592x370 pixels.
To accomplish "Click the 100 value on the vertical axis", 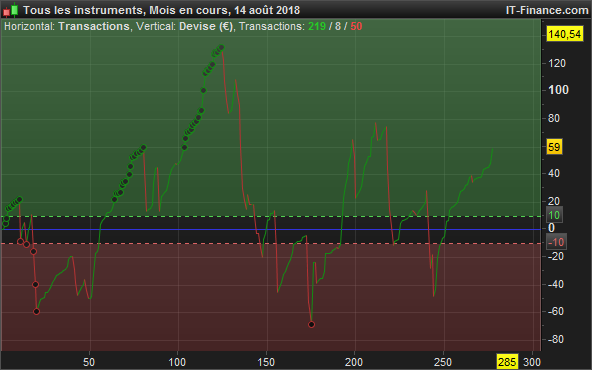I will [x=558, y=90].
